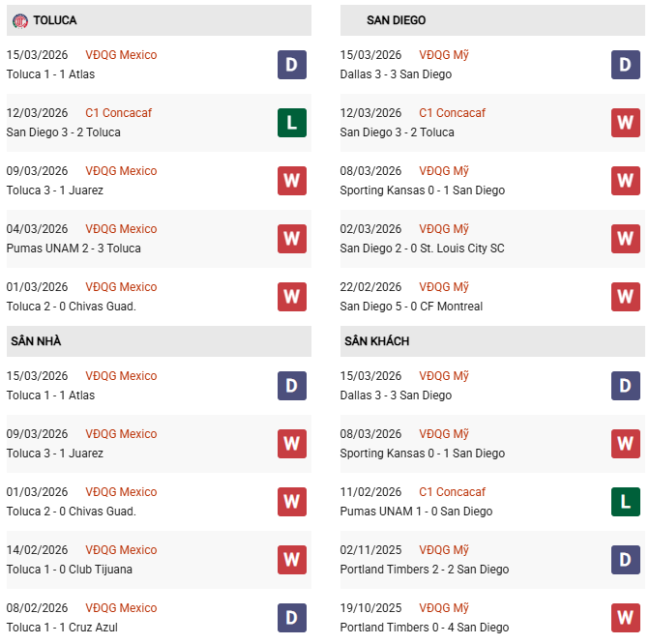This screenshot has width=650, height=644.
Task: Click the green loss badge in the Toluca column
Action: coord(292,123)
